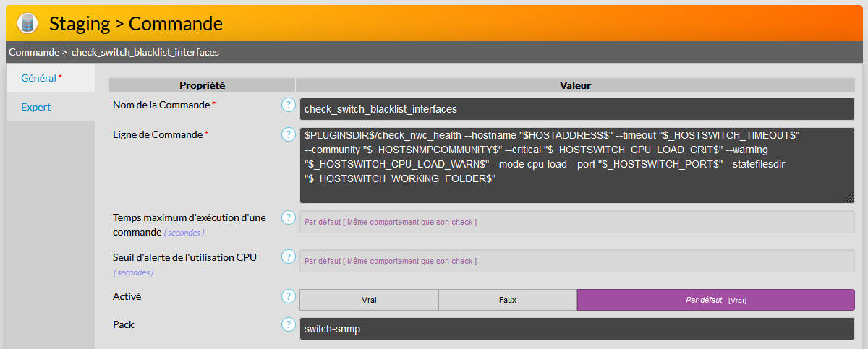Click check_switch_blacklist_interfaces in the breadcrumb
Screen dimensions: 868x349
click(145, 52)
